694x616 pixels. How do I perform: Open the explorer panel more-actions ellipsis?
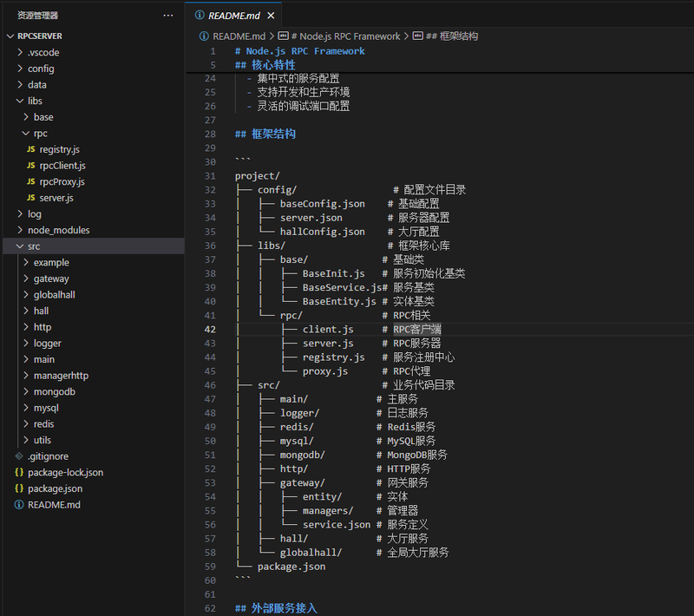click(x=168, y=16)
